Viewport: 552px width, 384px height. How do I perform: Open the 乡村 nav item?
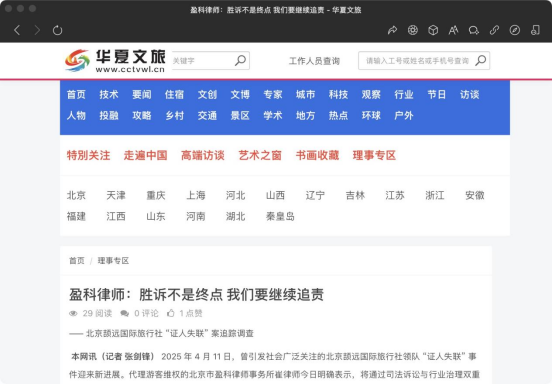pyautogui.click(x=175, y=115)
